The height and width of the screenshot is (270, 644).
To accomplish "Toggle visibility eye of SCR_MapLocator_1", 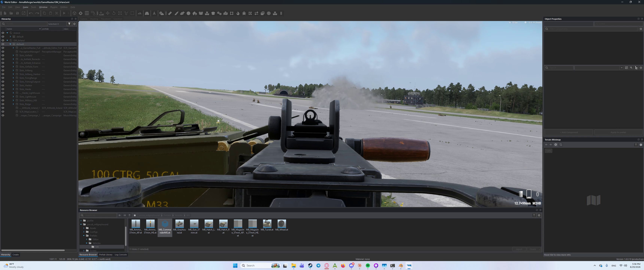I will (x=3, y=112).
